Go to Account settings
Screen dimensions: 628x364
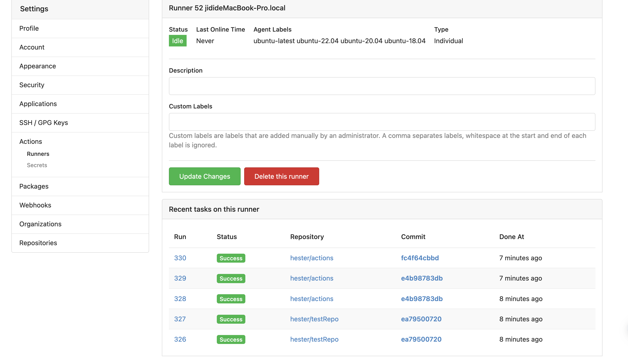80,47
